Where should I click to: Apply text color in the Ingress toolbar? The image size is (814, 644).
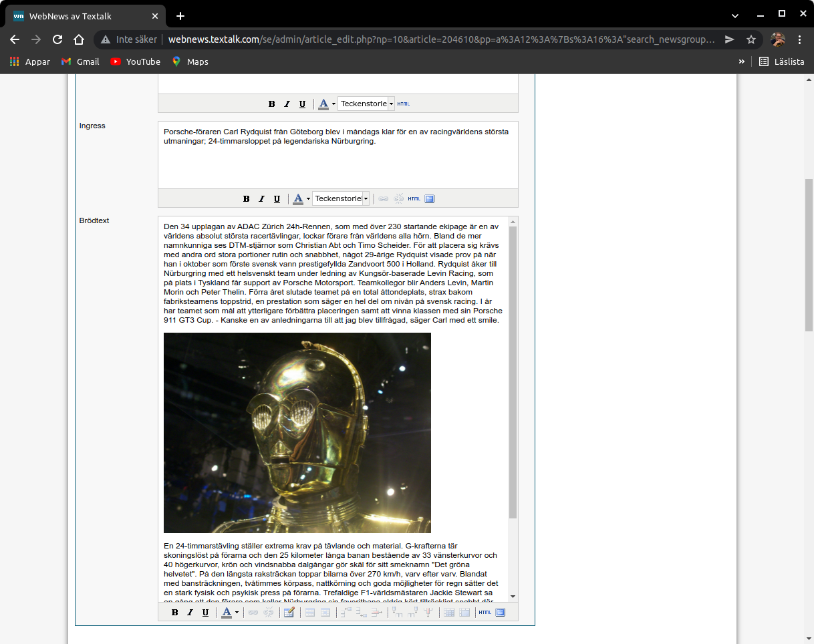pos(298,198)
